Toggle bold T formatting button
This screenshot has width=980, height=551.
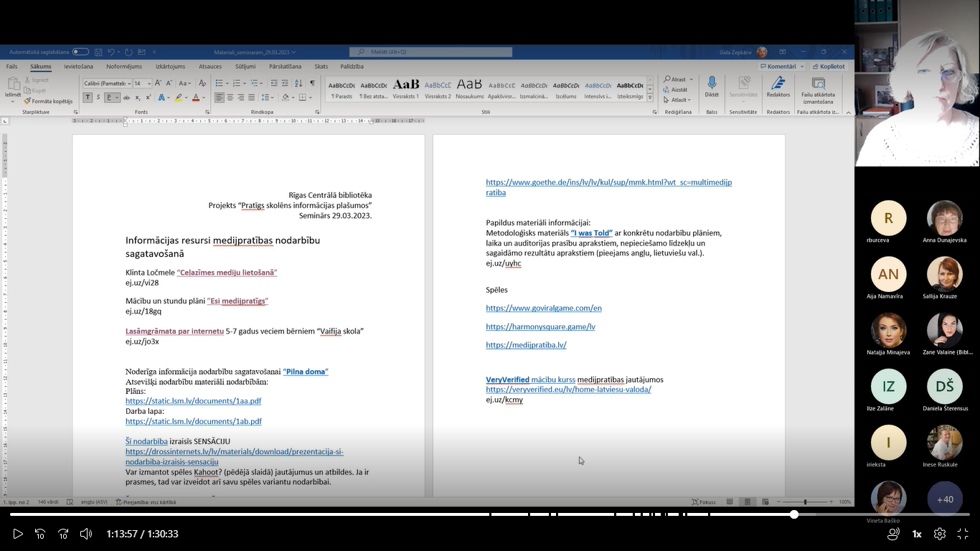point(88,98)
